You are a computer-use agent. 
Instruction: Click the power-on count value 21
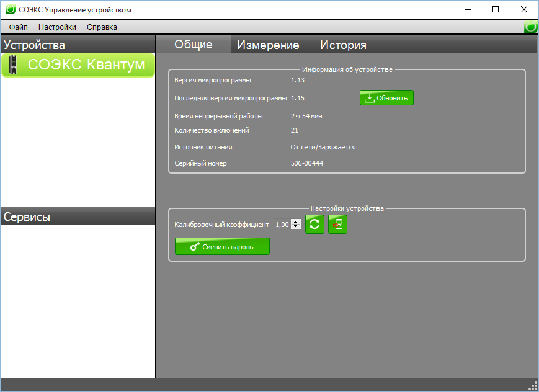point(295,130)
